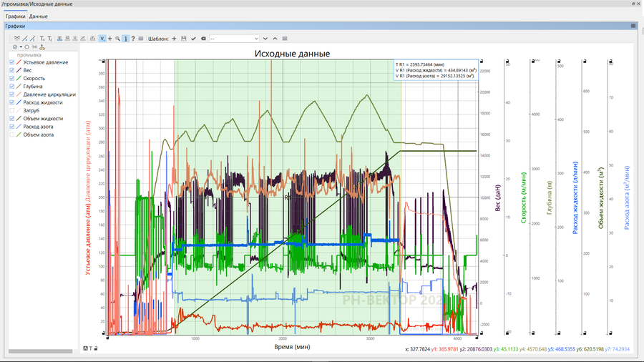Uncheck the Устьевое давление checkbox
The width and height of the screenshot is (644, 362).
(x=12, y=62)
